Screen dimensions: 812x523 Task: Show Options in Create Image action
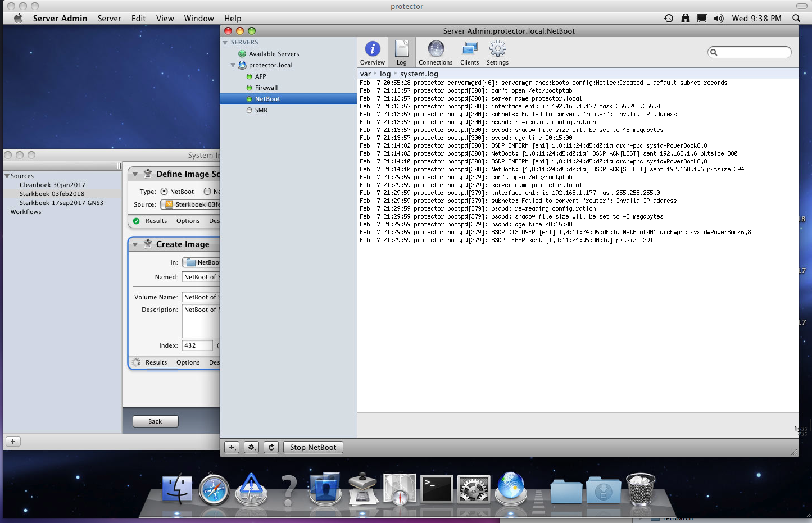click(x=188, y=362)
